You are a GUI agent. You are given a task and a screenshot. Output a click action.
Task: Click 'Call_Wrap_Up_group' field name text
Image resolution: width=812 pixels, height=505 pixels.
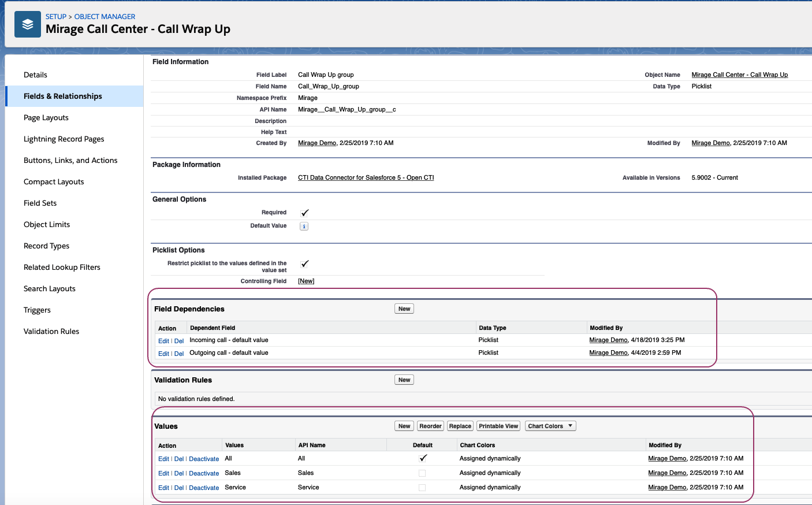(x=329, y=87)
